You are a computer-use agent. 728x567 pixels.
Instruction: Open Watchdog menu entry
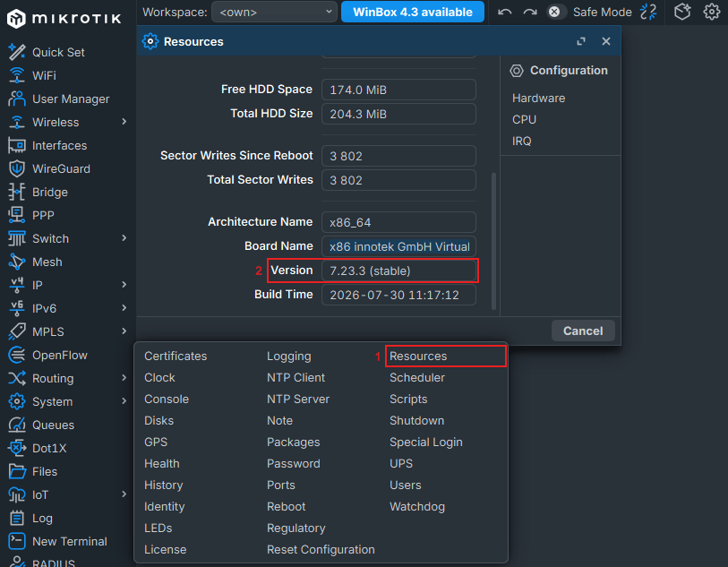pos(417,507)
